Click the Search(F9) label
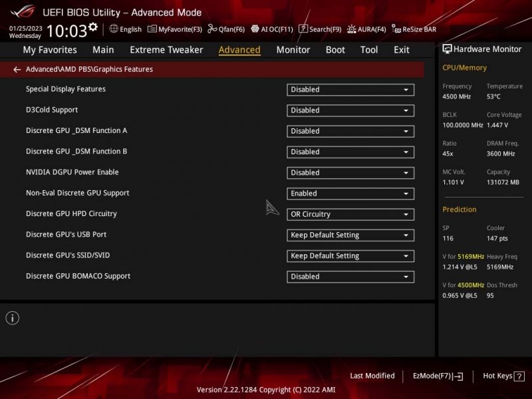The image size is (532, 399). pyautogui.click(x=325, y=29)
